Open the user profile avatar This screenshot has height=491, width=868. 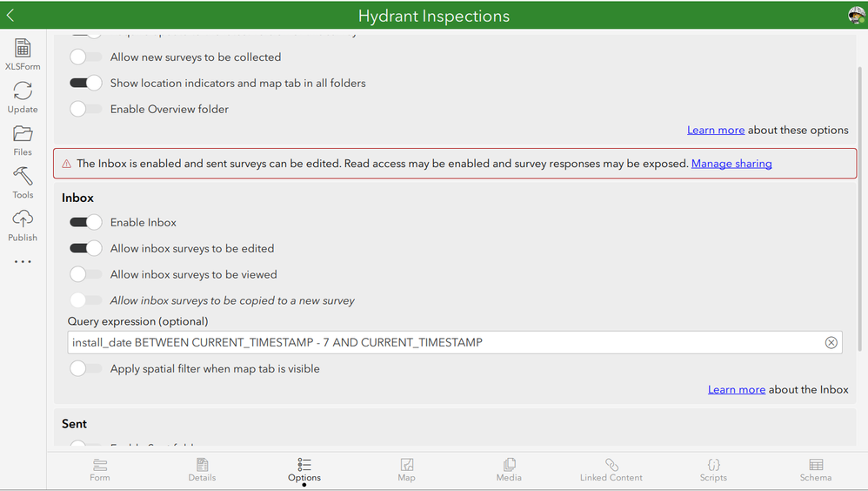click(856, 15)
